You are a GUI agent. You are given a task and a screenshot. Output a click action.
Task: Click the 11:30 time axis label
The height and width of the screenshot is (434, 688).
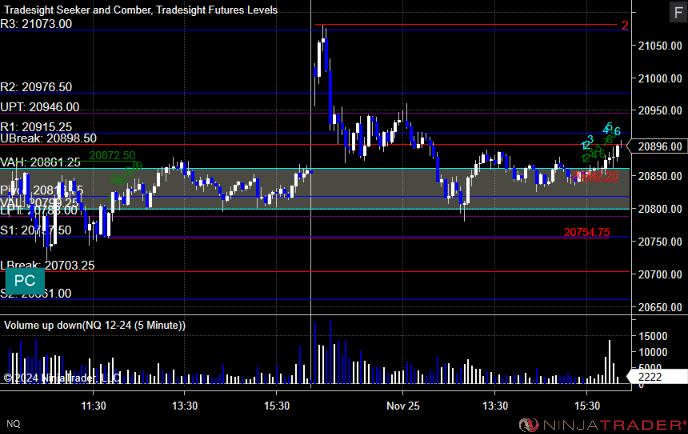(x=93, y=406)
